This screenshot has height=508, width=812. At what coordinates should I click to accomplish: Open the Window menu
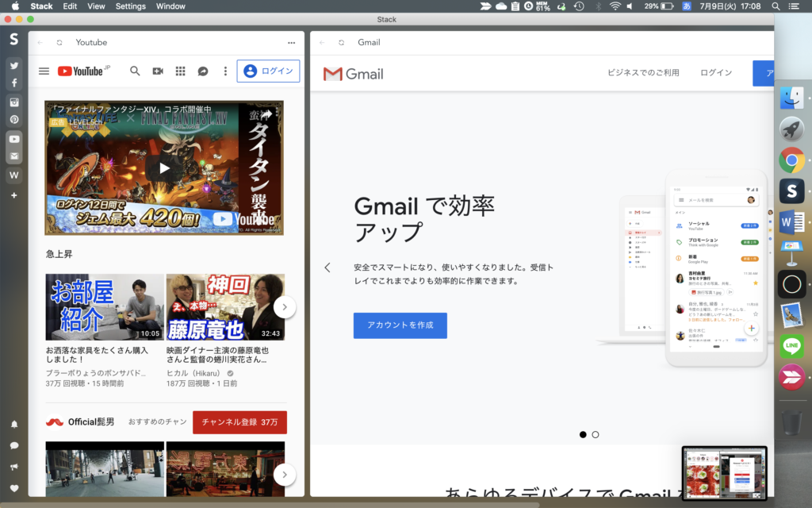point(170,6)
